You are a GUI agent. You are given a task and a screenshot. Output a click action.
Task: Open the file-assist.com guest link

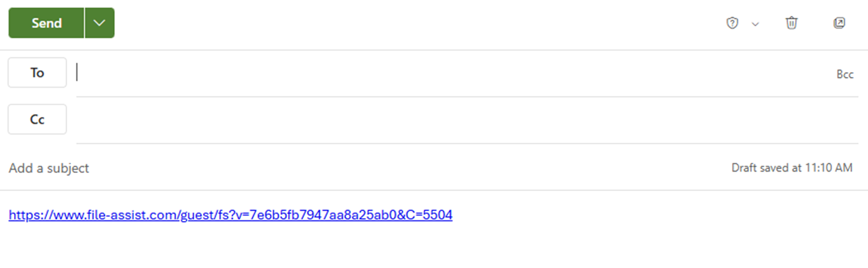230,215
